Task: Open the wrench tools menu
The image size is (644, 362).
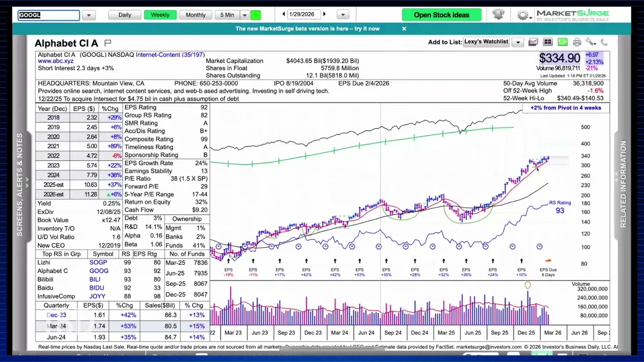Action: [x=591, y=42]
